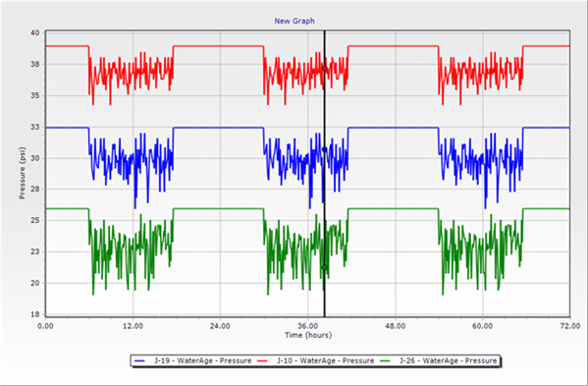
Task: Click J-19 - WaterAge - Pressure legend label
Action: [x=203, y=360]
